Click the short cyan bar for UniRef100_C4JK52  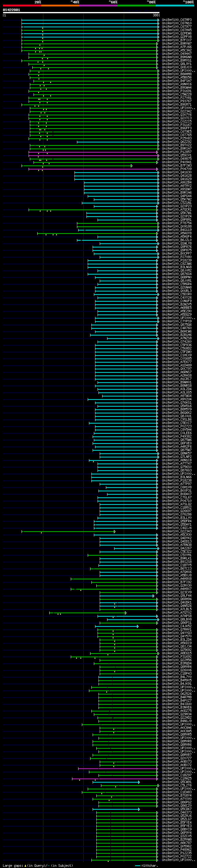[117, 626]
